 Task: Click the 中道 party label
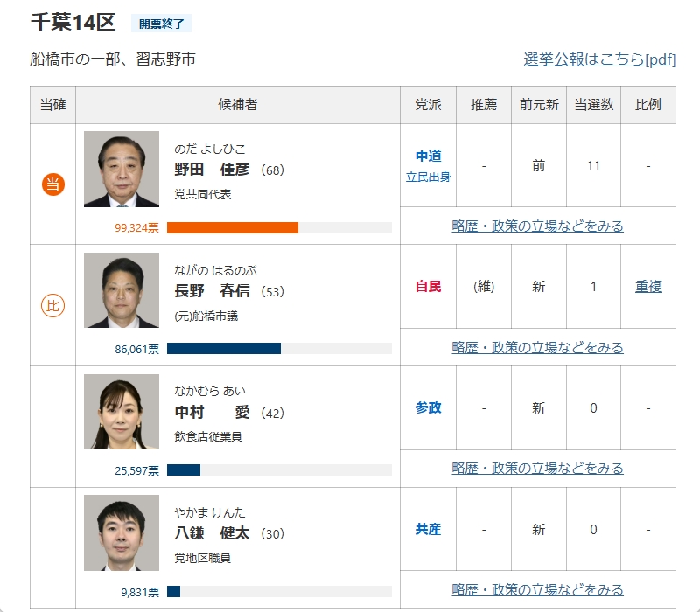click(x=429, y=156)
